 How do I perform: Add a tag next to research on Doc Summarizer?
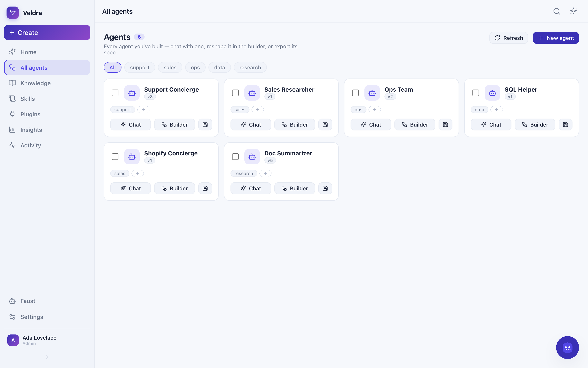[x=265, y=173]
